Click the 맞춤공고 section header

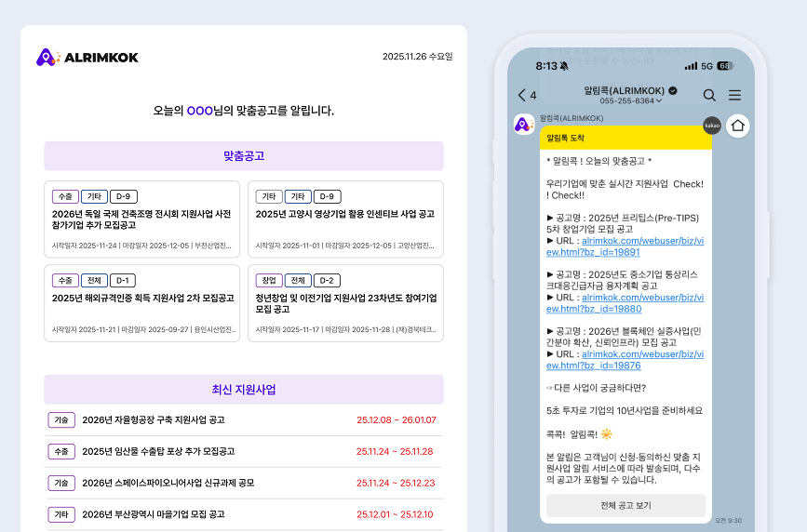(244, 156)
